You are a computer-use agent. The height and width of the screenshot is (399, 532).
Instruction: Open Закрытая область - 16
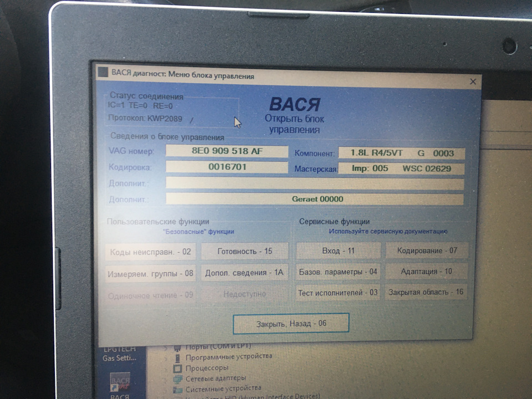426,292
